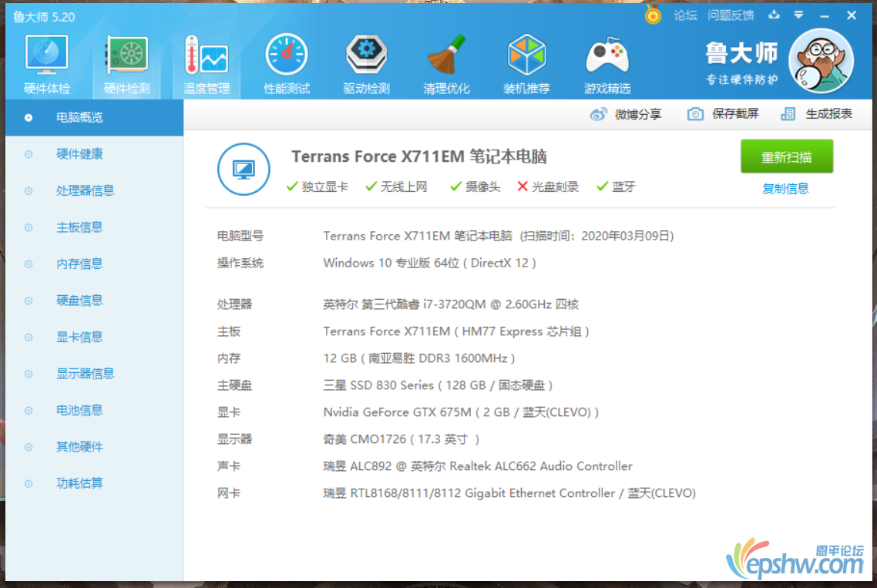Viewport: 877px width, 588px height.
Task: Launch 性能测试 performance test
Action: (x=287, y=64)
